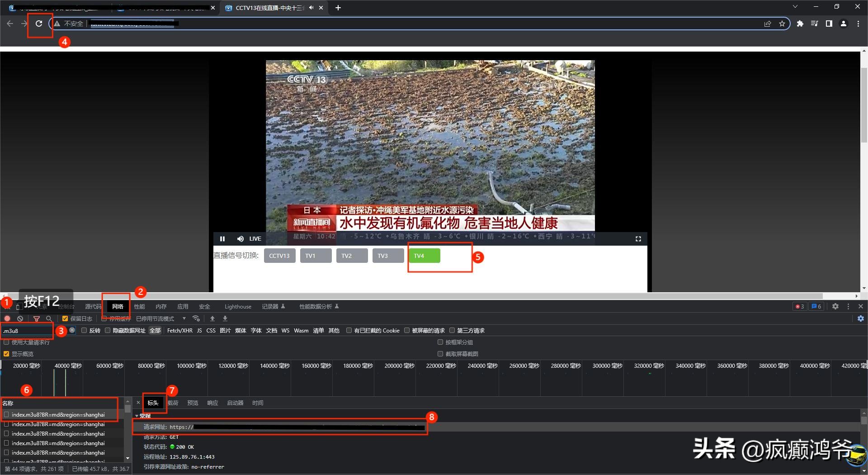This screenshot has height=475, width=868.
Task: Toggle the 保留日志 checkbox
Action: (x=64, y=318)
